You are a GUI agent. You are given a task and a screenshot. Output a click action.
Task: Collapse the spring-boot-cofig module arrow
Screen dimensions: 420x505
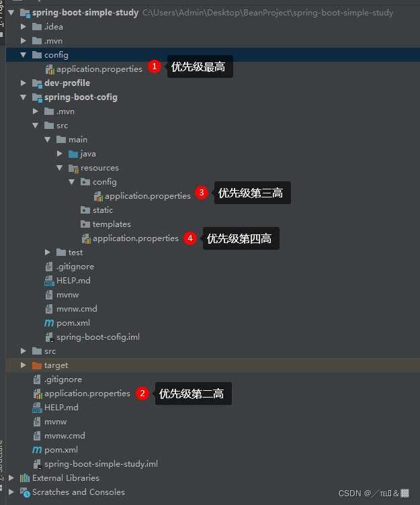tap(24, 97)
